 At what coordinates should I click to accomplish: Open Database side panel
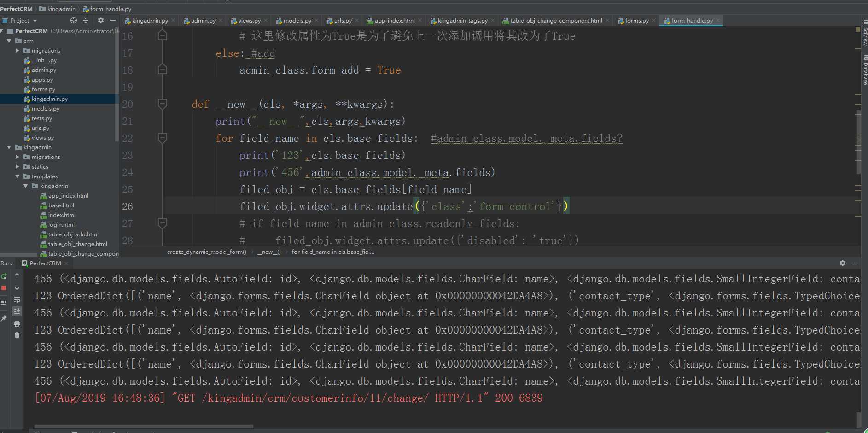(865, 70)
